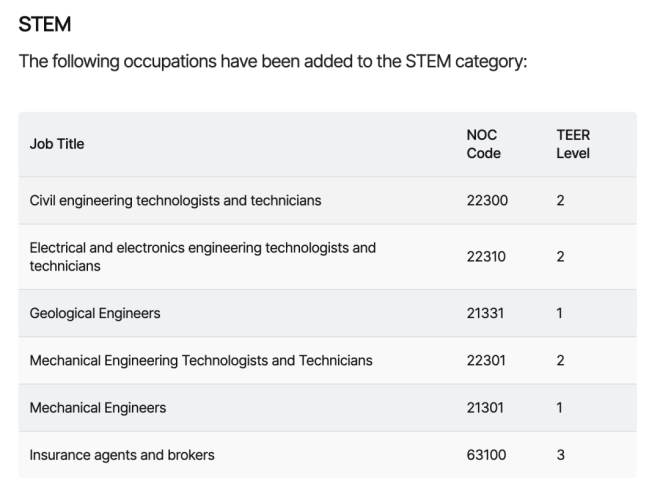
Task: Click NOC code 22301
Action: tap(486, 361)
